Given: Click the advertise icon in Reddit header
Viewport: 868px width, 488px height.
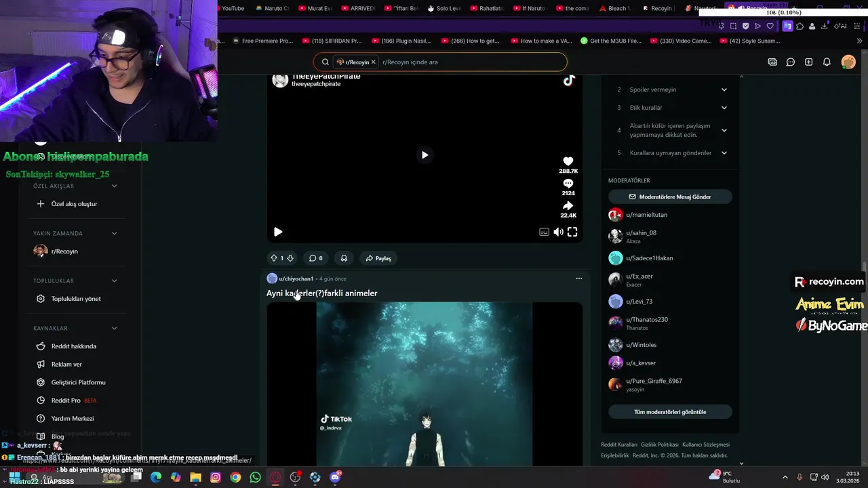Looking at the screenshot, I should [x=772, y=62].
